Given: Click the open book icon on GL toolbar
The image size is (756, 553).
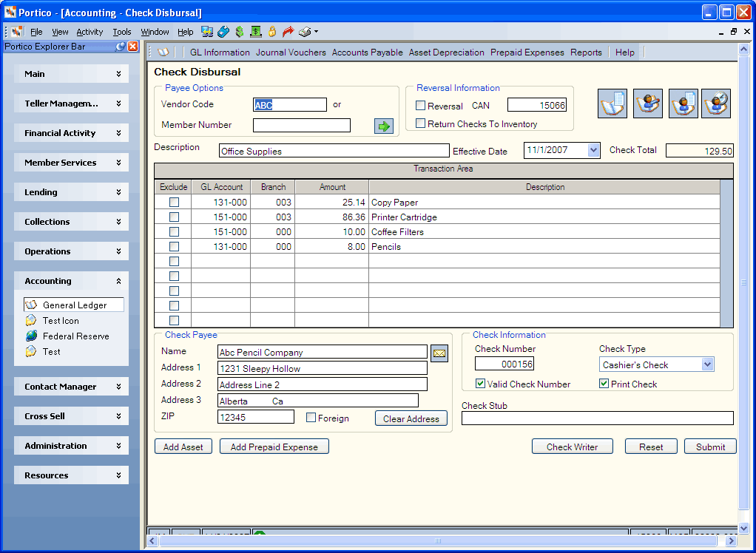Looking at the screenshot, I should coord(163,52).
